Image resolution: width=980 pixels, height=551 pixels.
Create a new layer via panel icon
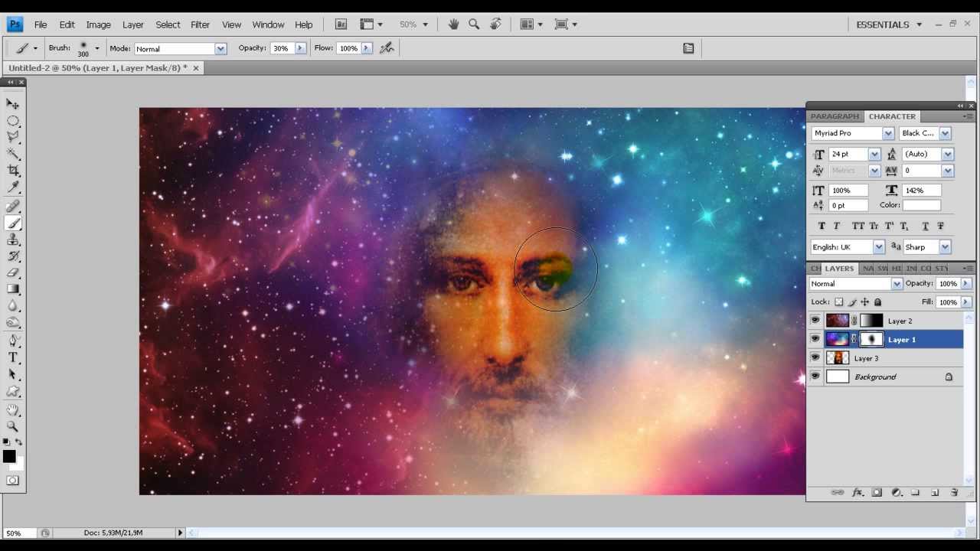click(x=935, y=493)
